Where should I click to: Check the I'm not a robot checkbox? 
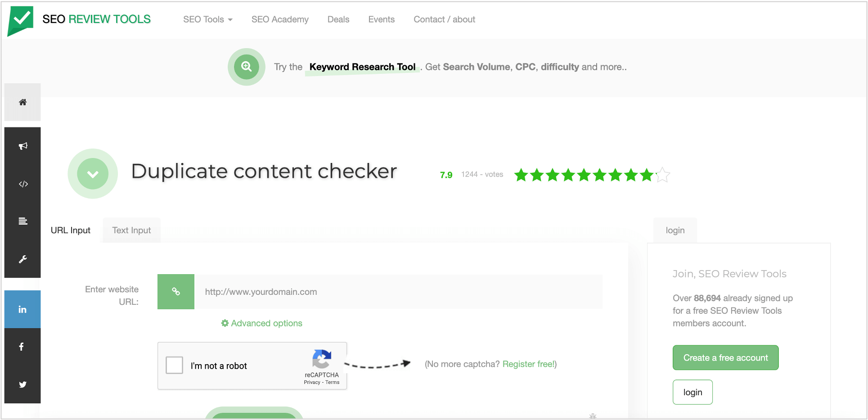[174, 365]
